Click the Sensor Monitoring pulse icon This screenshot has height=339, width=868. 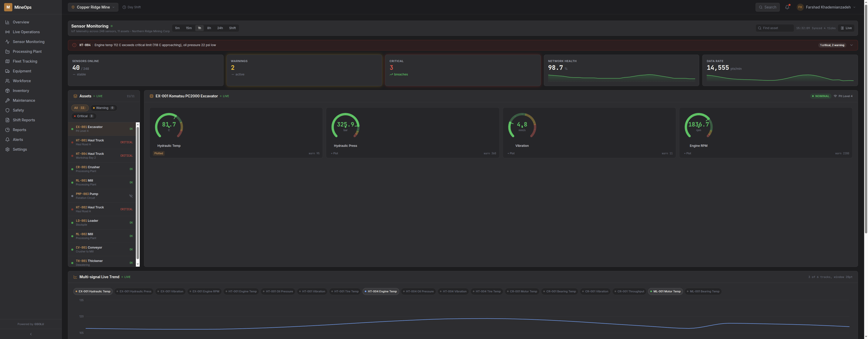pyautogui.click(x=7, y=42)
